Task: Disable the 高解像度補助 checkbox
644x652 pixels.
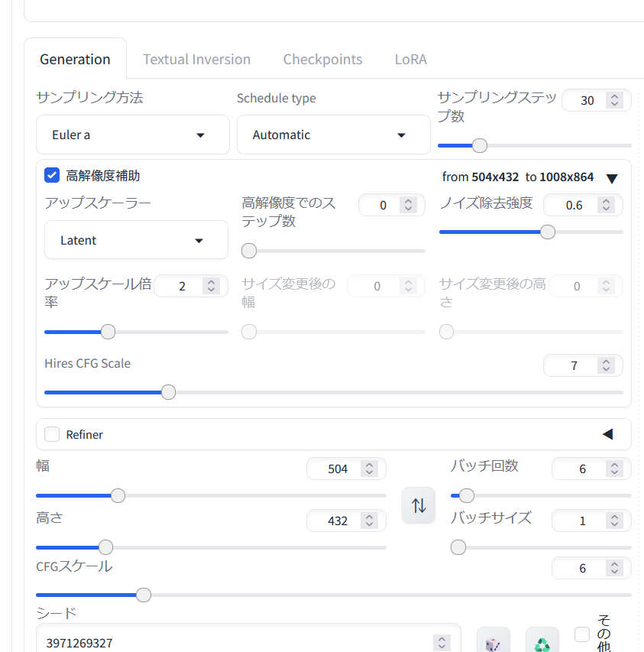Action: click(52, 176)
